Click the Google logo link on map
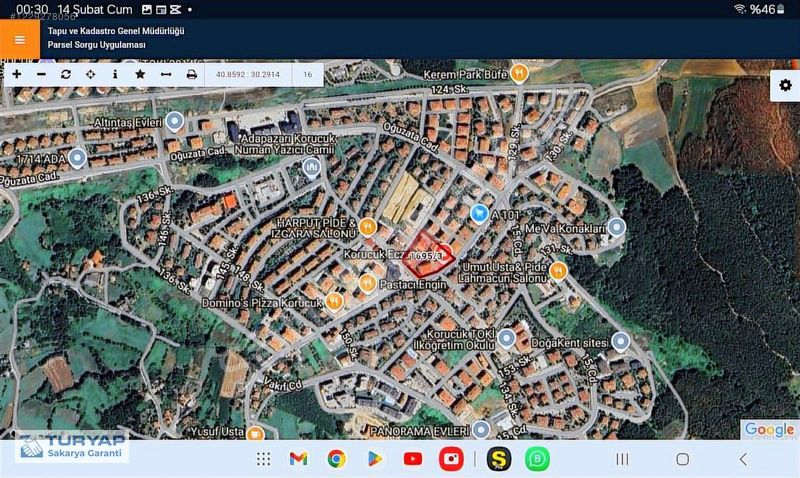The height and width of the screenshot is (478, 800). 769,430
